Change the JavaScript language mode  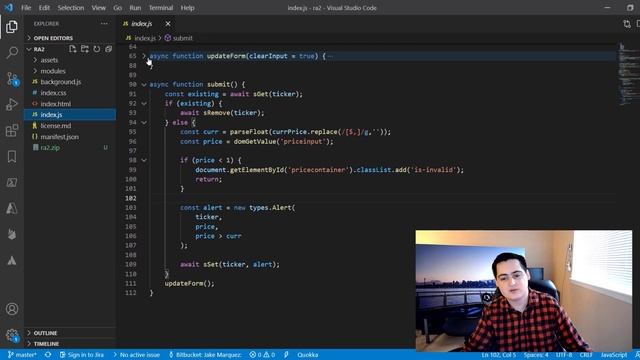[x=613, y=355]
